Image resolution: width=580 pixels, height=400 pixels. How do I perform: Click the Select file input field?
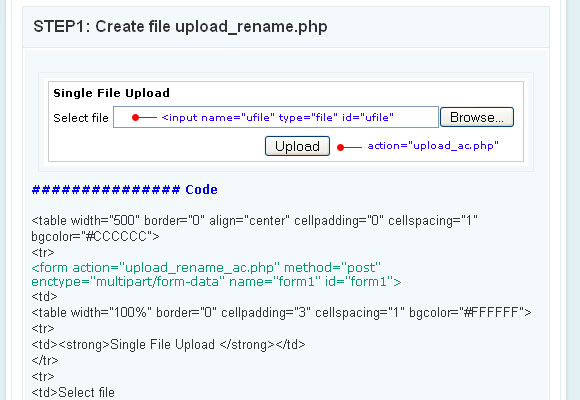point(276,117)
